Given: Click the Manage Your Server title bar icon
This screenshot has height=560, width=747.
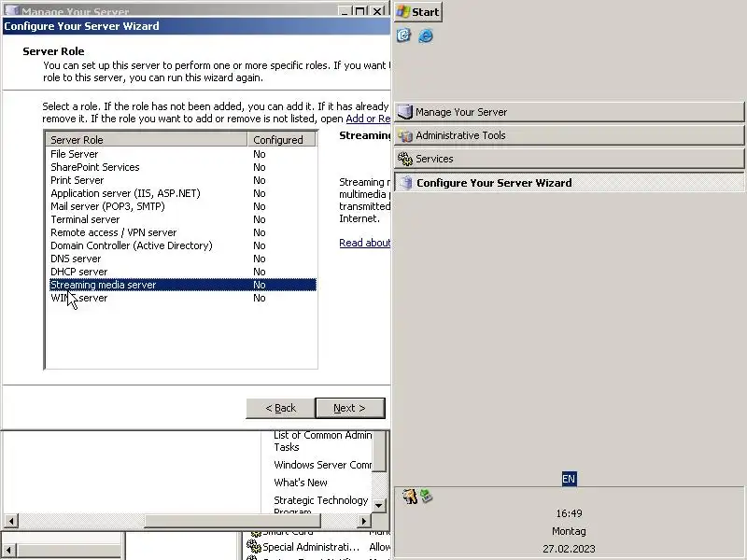Looking at the screenshot, I should tap(11, 10).
